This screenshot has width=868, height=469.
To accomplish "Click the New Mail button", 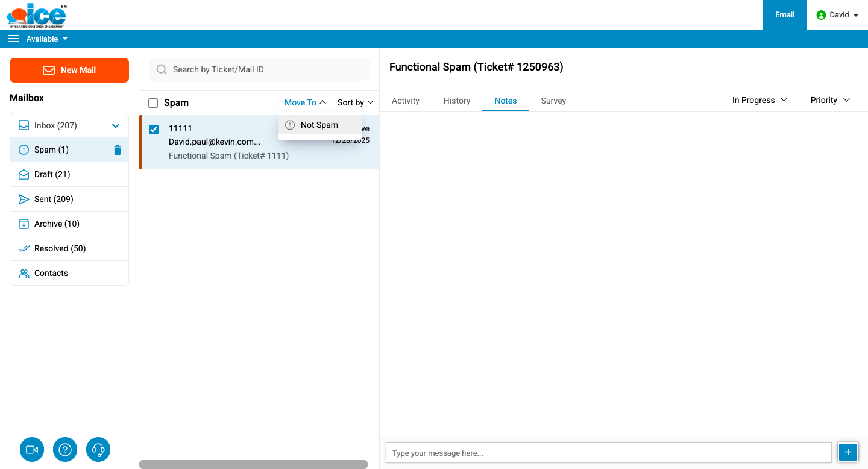I will coord(69,70).
